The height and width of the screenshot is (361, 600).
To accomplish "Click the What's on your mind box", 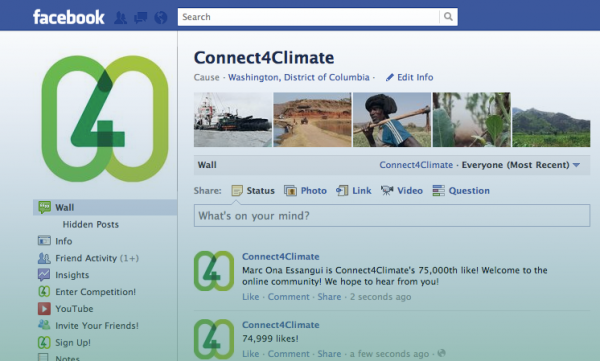I will [x=392, y=216].
